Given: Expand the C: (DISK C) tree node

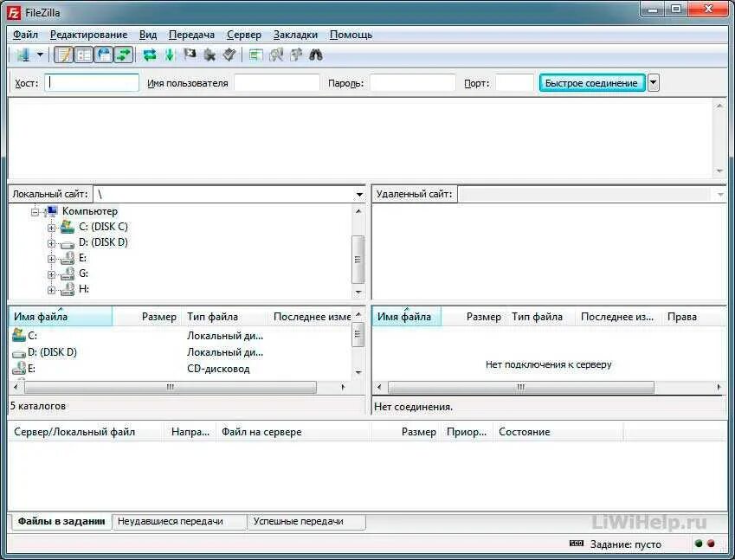Looking at the screenshot, I should [x=52, y=229].
